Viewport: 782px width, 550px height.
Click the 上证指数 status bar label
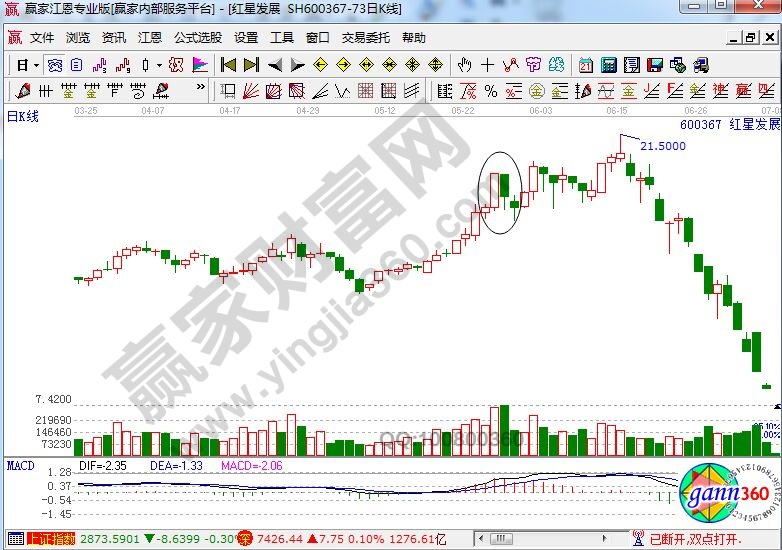[x=50, y=539]
